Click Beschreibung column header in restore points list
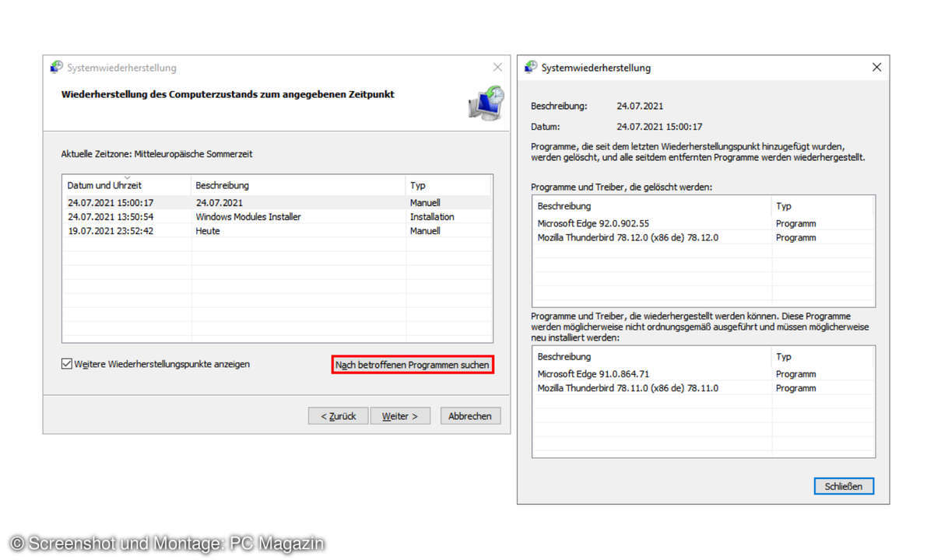934x560 pixels. pyautogui.click(x=299, y=185)
